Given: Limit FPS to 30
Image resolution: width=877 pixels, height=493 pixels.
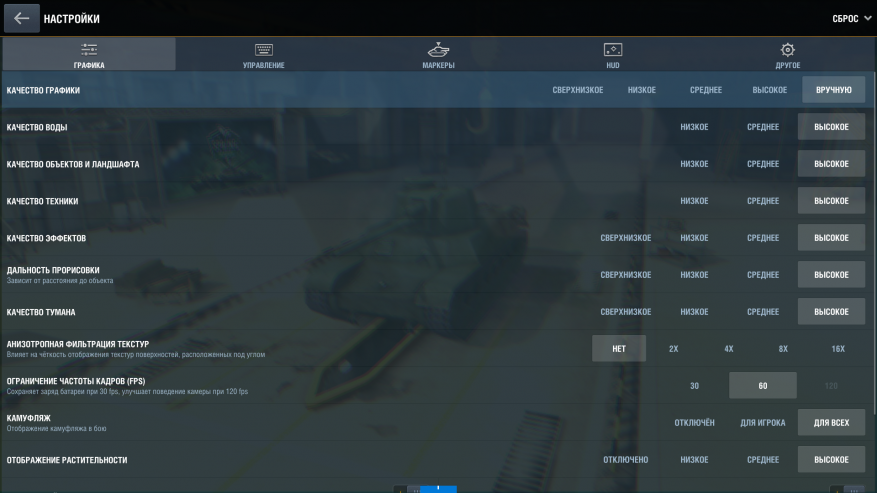Looking at the screenshot, I should pyautogui.click(x=694, y=386).
